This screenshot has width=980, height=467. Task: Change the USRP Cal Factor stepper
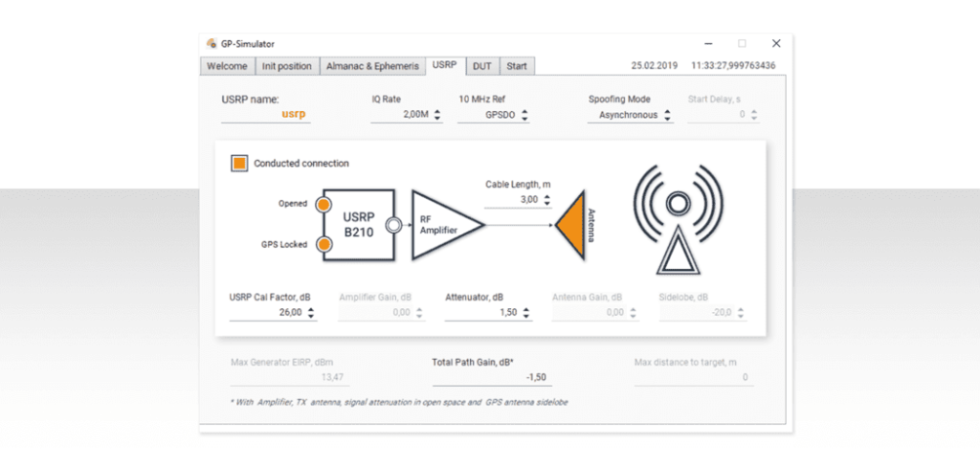(x=309, y=313)
